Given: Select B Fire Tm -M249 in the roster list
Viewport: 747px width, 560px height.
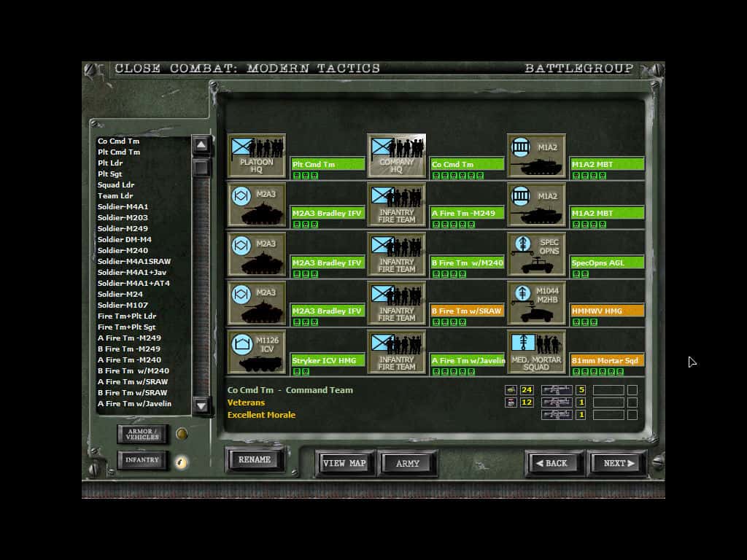Looking at the screenshot, I should (129, 349).
